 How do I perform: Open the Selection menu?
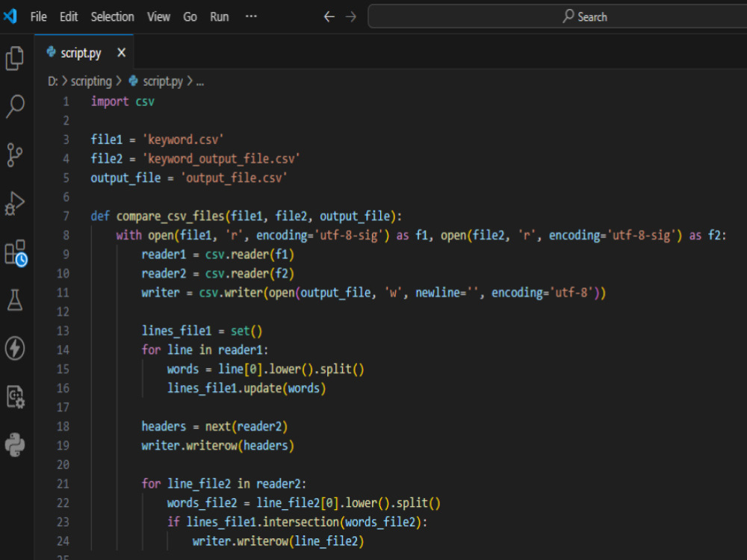pyautogui.click(x=112, y=16)
